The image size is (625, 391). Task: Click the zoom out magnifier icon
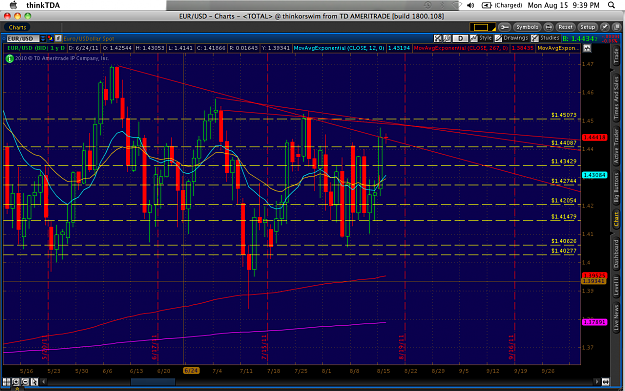click(x=25, y=382)
